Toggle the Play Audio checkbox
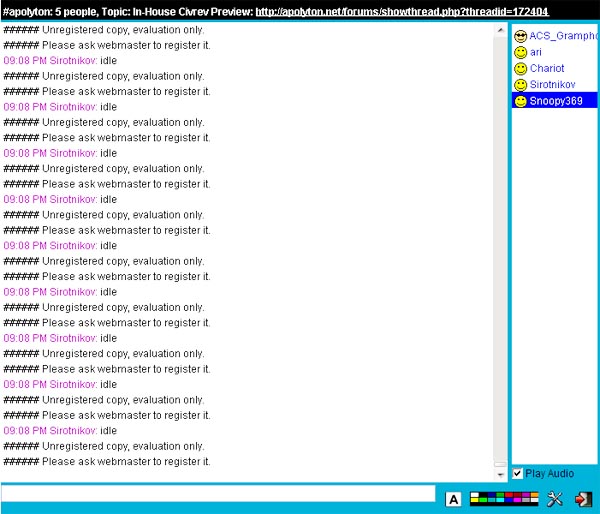The width and height of the screenshot is (600, 514). (517, 473)
